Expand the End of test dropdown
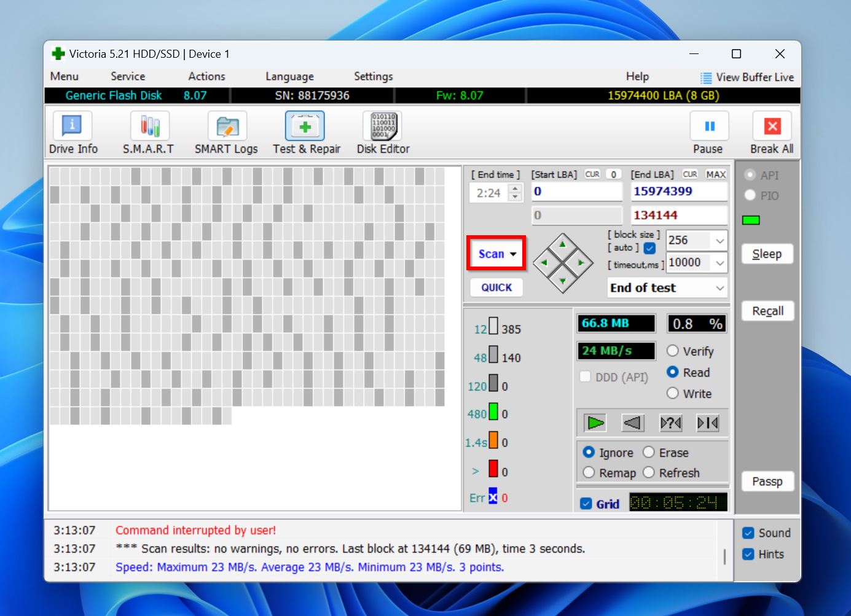The image size is (851, 616). tap(720, 288)
